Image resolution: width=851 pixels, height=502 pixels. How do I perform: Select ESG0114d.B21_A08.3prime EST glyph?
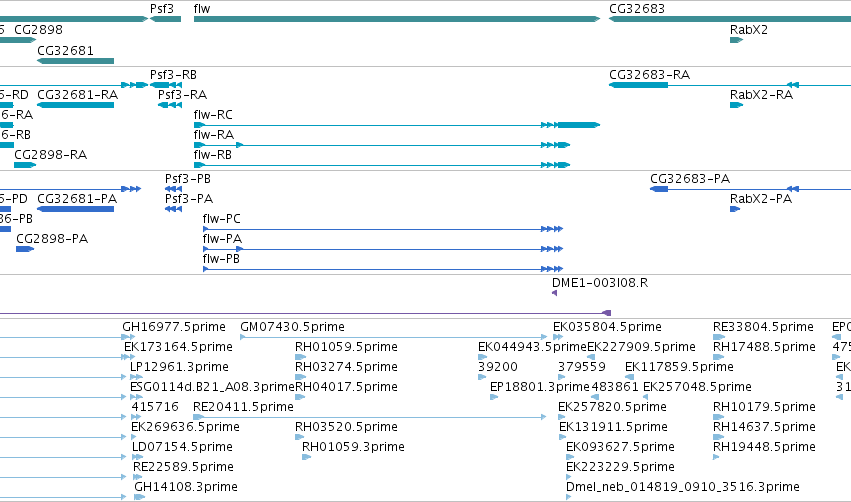pos(136,397)
